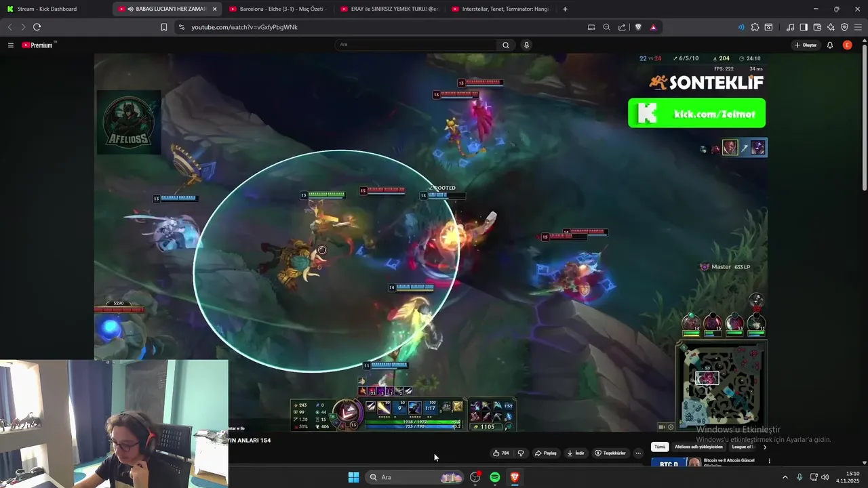Image resolution: width=868 pixels, height=488 pixels.
Task: Dislike the video with thumbs down
Action: coord(521,453)
